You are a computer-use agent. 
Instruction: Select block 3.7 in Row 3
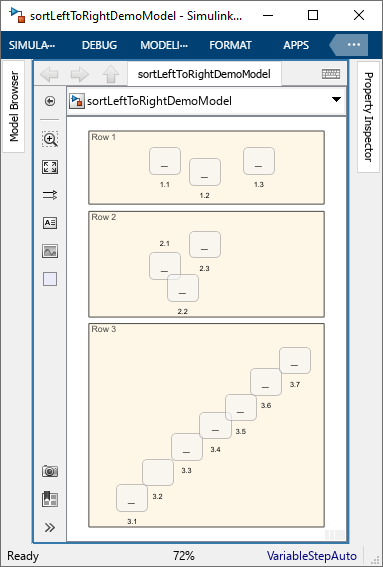tap(295, 361)
